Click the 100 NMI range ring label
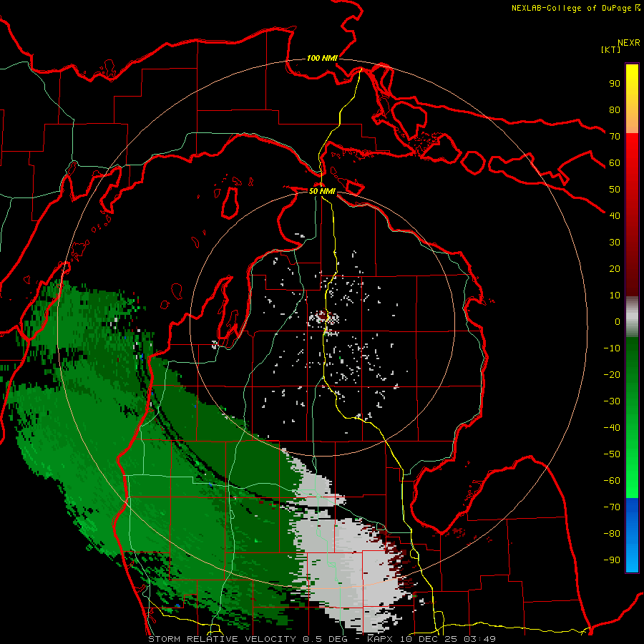This screenshot has height=644, width=644. 322,58
